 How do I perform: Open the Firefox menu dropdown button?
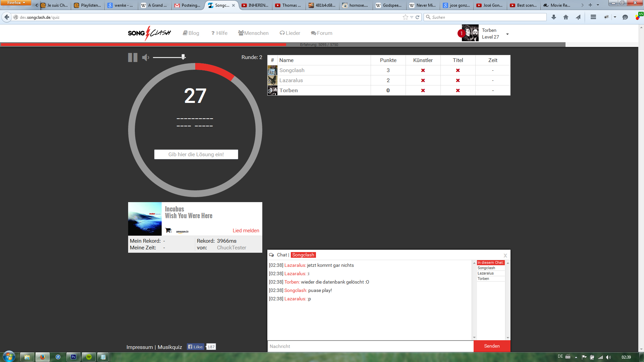(16, 3)
